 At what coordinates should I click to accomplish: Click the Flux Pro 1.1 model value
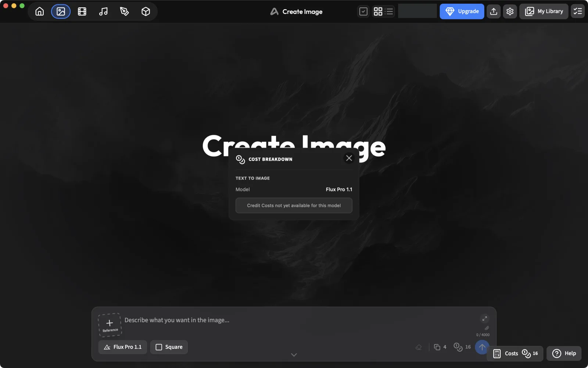(339, 189)
